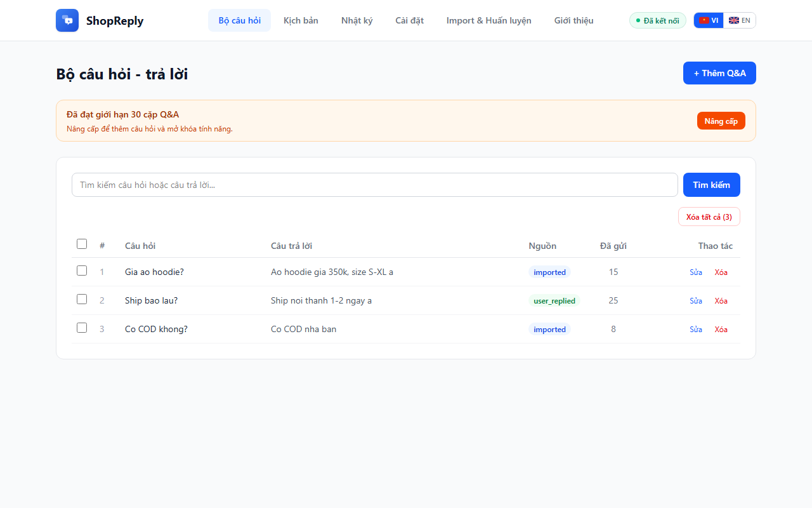Click into the Q&A search input field
This screenshot has width=812, height=508.
pos(374,185)
